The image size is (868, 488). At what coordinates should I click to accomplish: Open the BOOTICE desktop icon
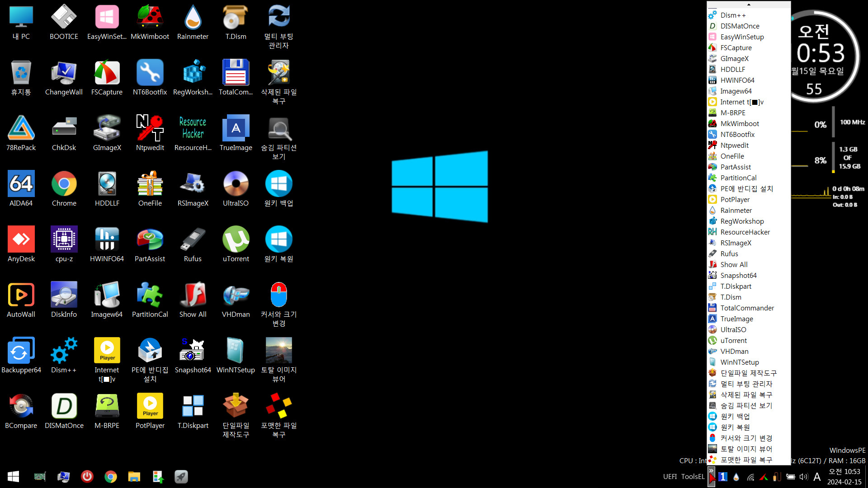[x=64, y=23]
